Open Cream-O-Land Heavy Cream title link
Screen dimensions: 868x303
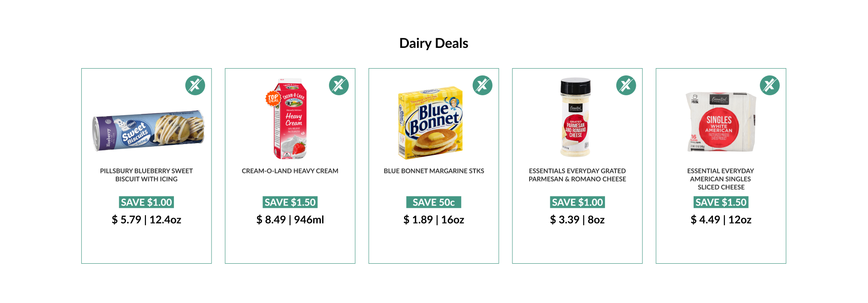tap(290, 171)
